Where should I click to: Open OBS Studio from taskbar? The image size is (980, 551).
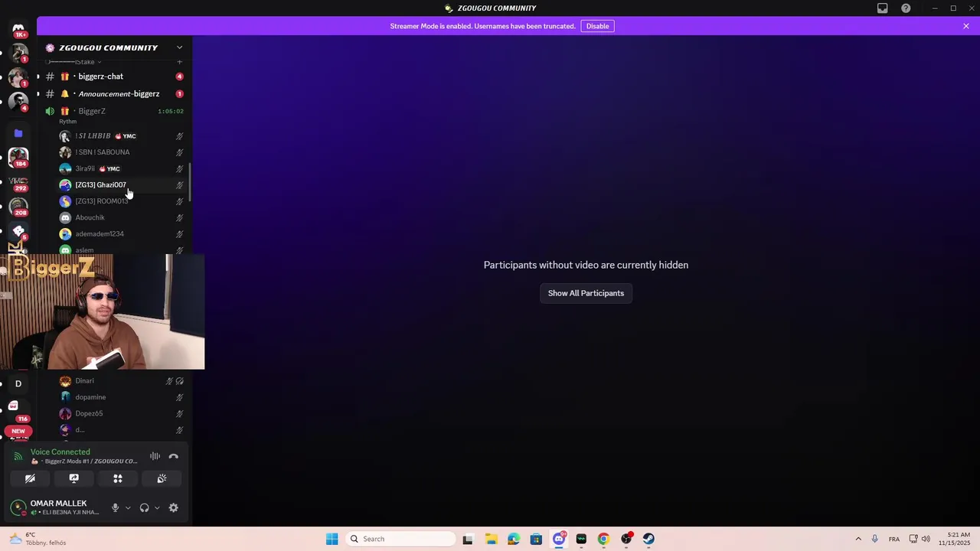[626, 539]
